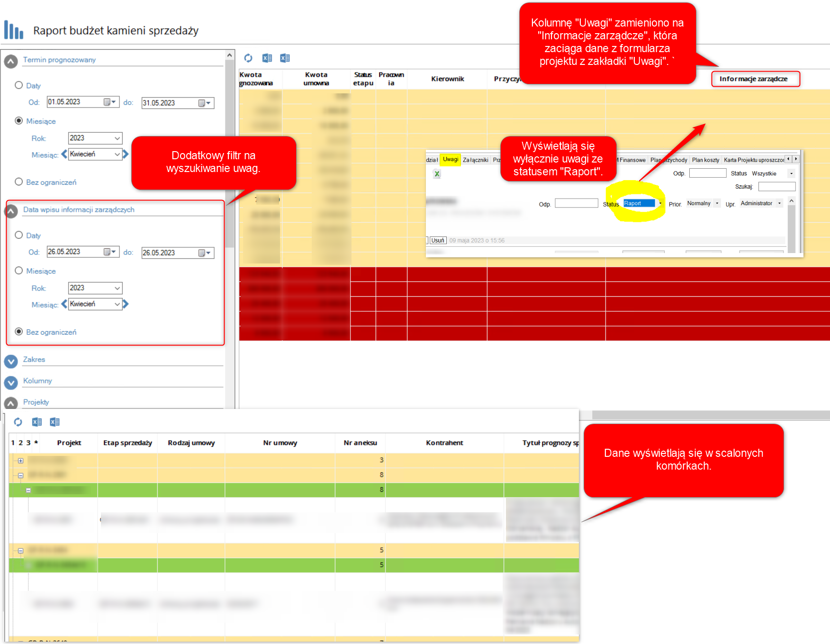Viewport: 830px width, 644px height.
Task: Refresh the upper report grid
Action: 248,58
